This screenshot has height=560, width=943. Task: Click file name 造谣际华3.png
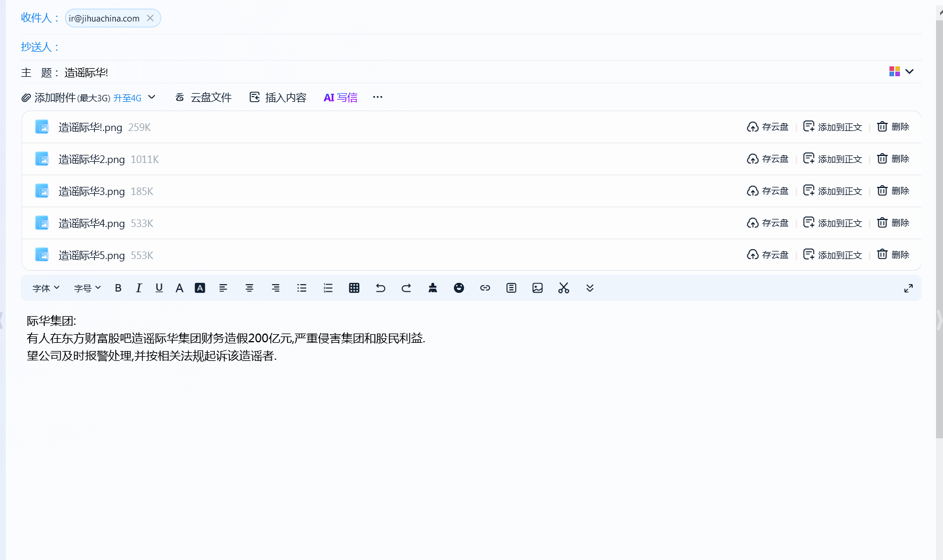(x=91, y=192)
